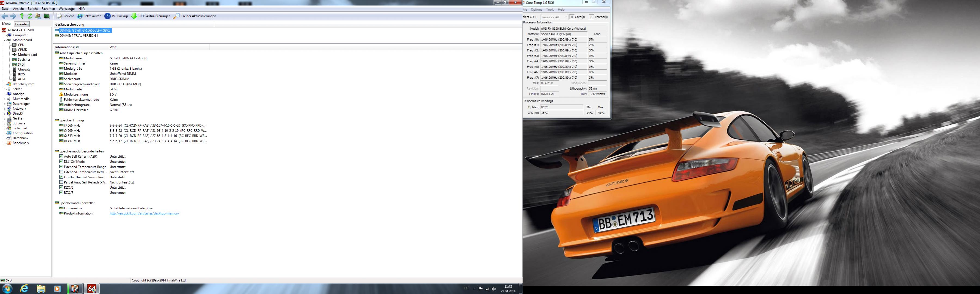
Task: Expand the Computer tree node
Action: [5, 35]
